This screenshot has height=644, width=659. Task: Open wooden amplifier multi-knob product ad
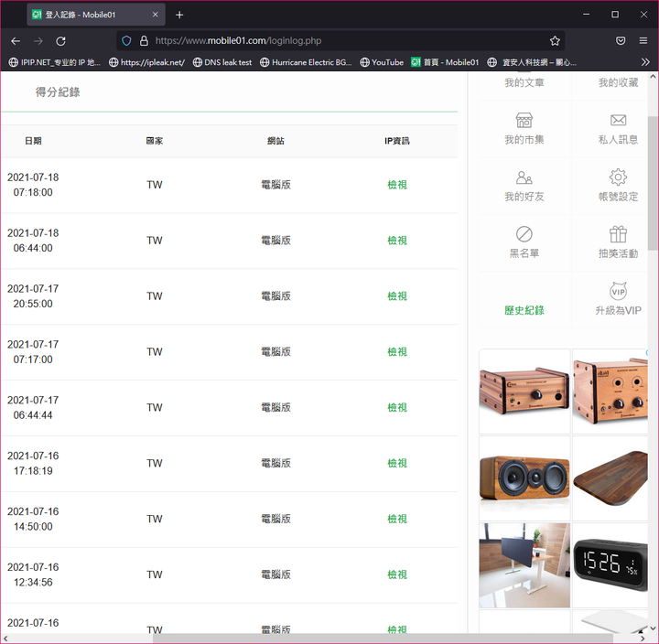click(x=610, y=392)
